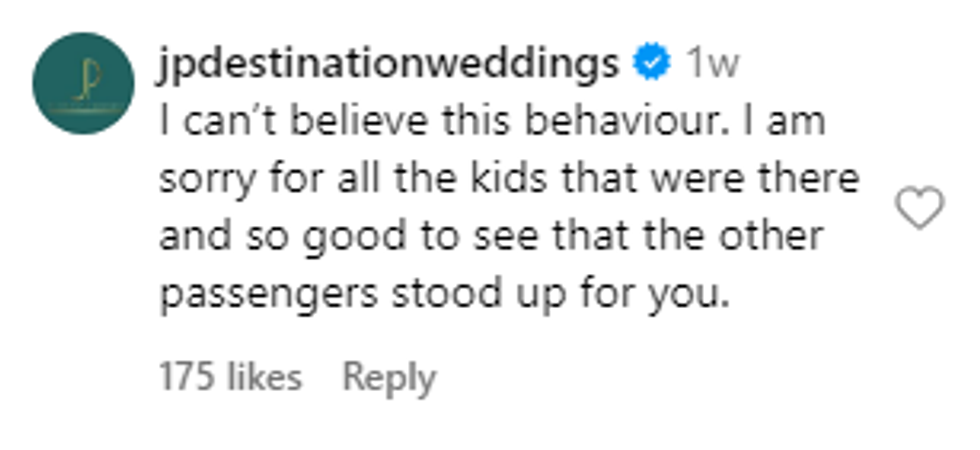Image resolution: width=980 pixels, height=450 pixels.
Task: Like the comment with the heart icon
Action: pyautogui.click(x=918, y=209)
